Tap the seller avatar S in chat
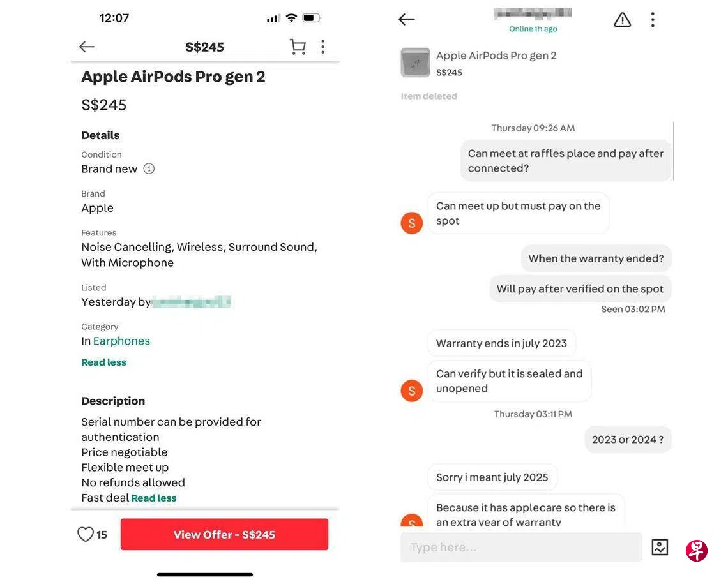728x582 pixels. tap(412, 223)
